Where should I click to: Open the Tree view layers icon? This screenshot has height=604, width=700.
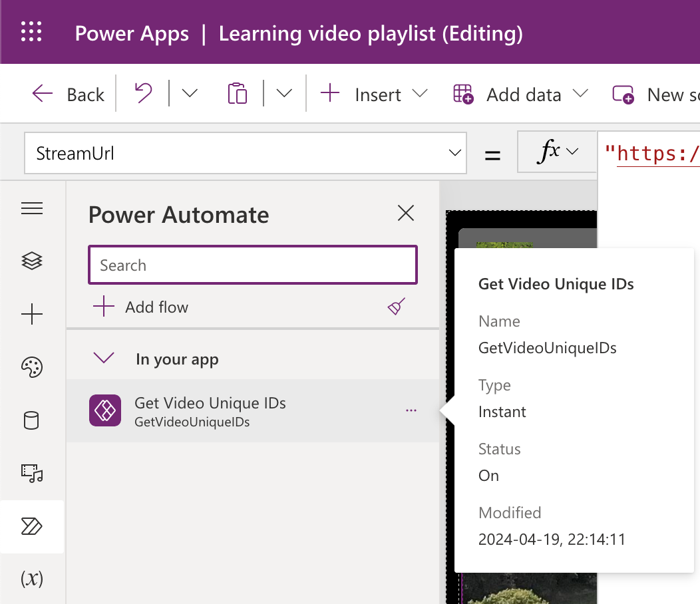(32, 261)
